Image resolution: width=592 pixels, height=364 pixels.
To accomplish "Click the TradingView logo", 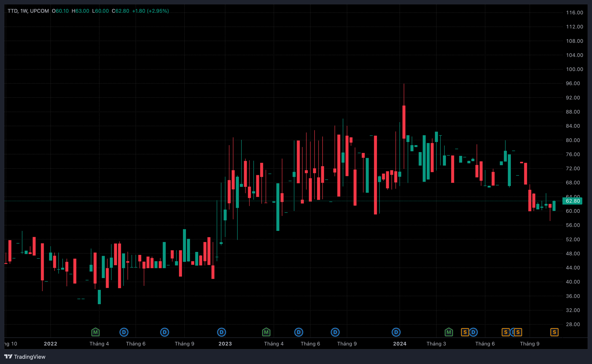I will (x=25, y=357).
